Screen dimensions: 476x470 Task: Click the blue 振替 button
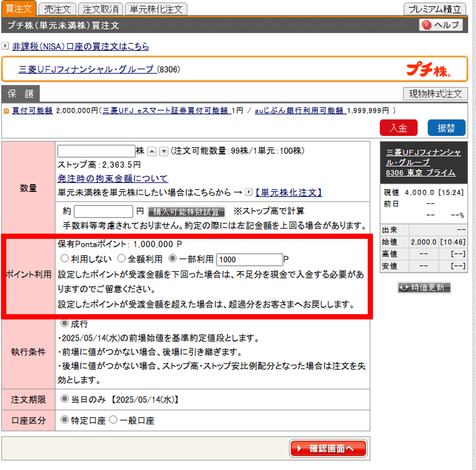pyautogui.click(x=446, y=128)
